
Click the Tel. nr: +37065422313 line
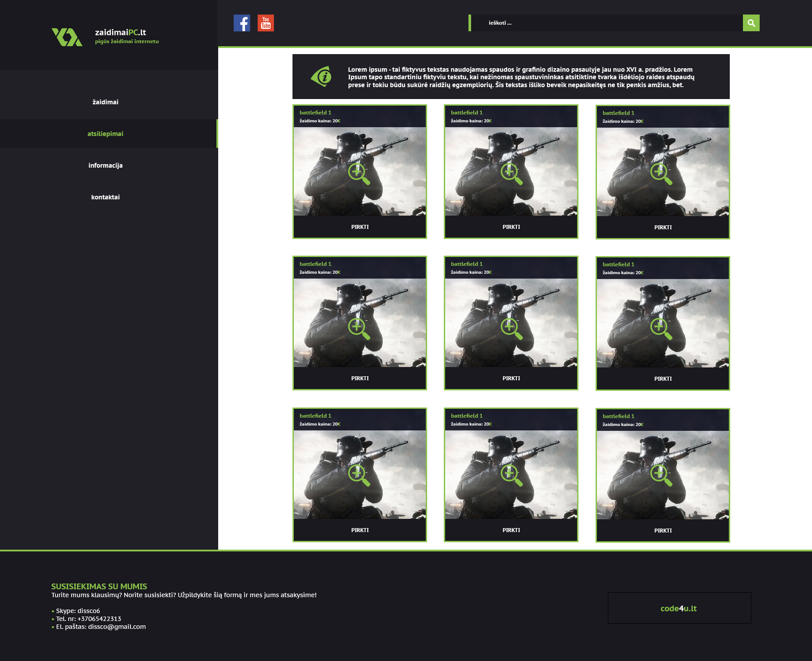[86, 619]
